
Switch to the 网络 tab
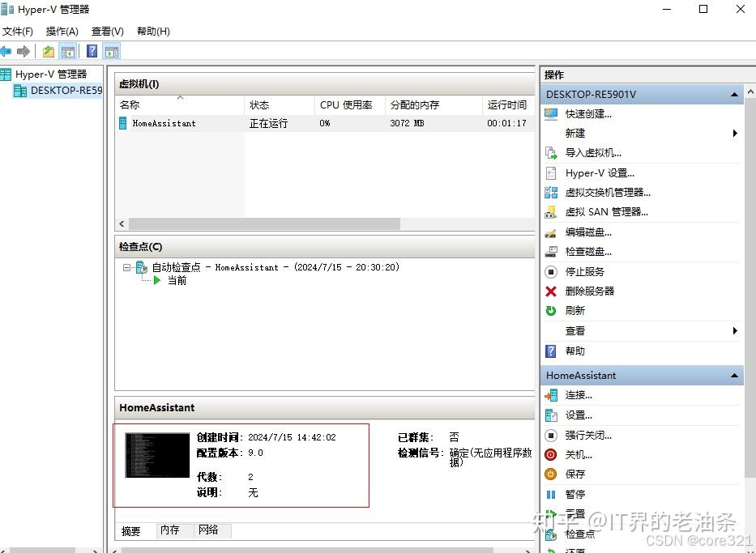pos(209,530)
